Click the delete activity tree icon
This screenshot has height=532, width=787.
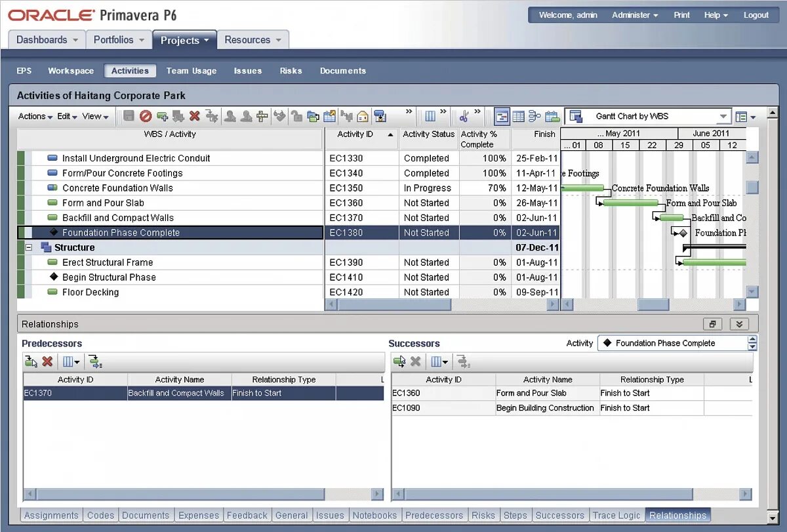(211, 116)
